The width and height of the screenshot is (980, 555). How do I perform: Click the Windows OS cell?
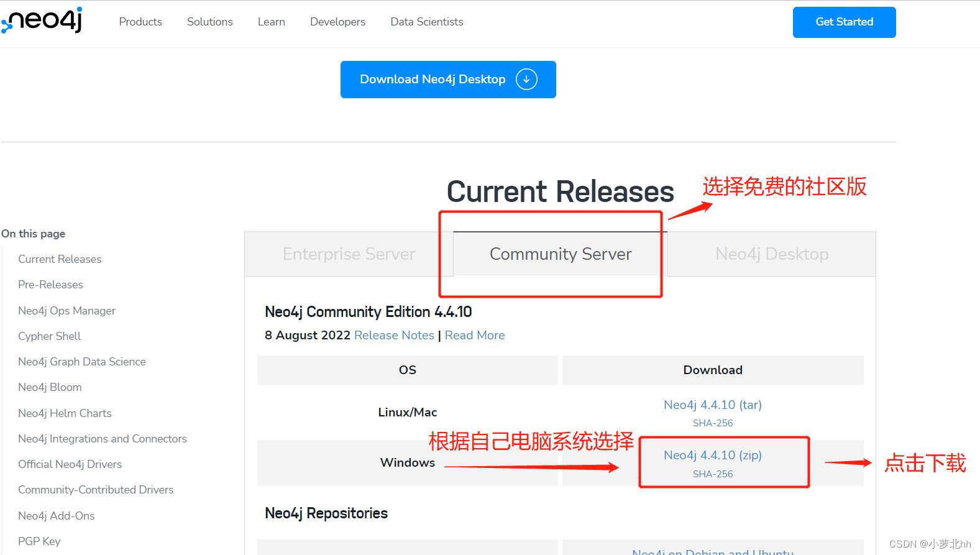pos(408,463)
